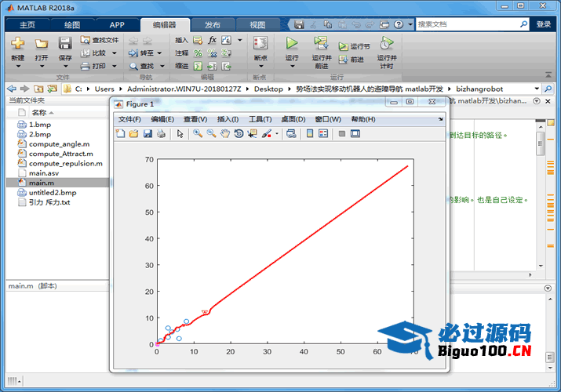Click Run Section (运行节) button
Viewport: 561px width, 392px height.
coord(354,46)
